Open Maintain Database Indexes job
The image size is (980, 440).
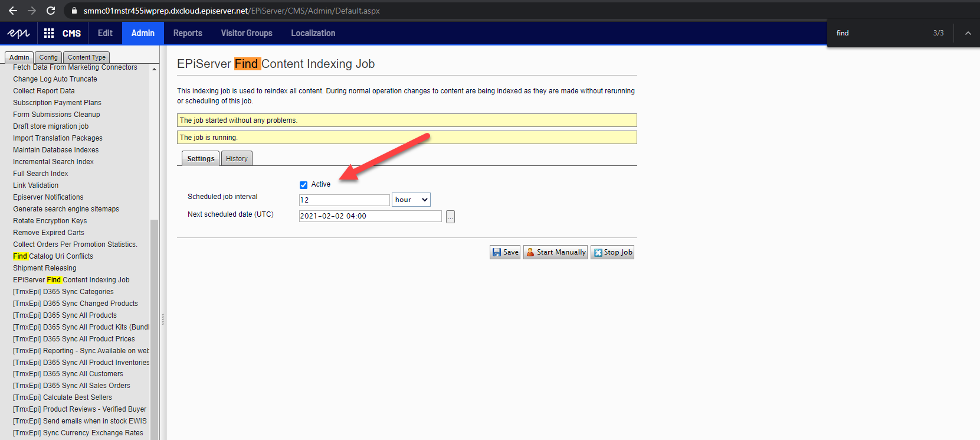coord(56,150)
